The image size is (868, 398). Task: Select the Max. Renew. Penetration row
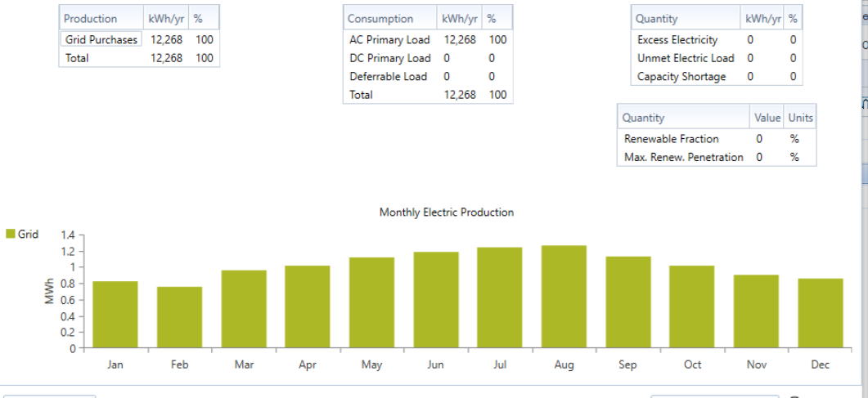(717, 157)
